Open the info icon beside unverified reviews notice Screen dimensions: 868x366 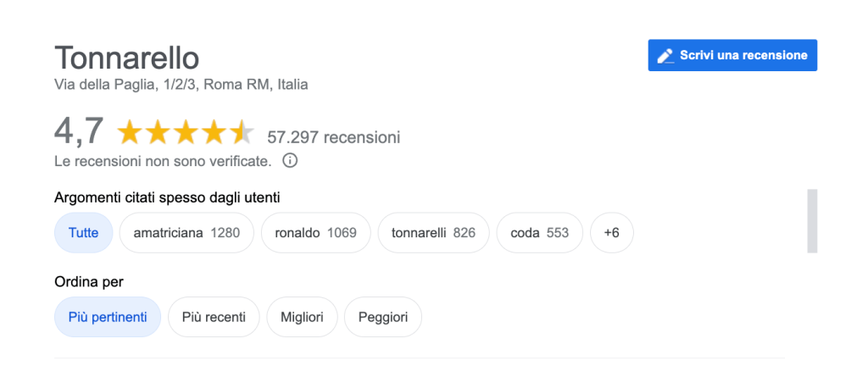pyautogui.click(x=290, y=162)
